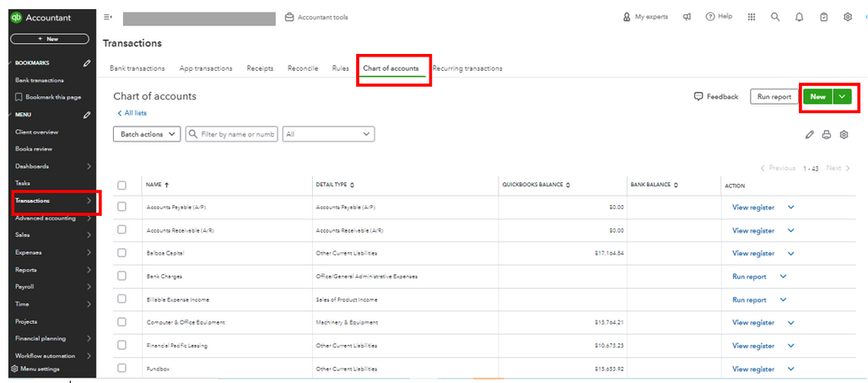Toggle the select-all checkbox in table header
This screenshot has width=868, height=383.
pos(121,186)
